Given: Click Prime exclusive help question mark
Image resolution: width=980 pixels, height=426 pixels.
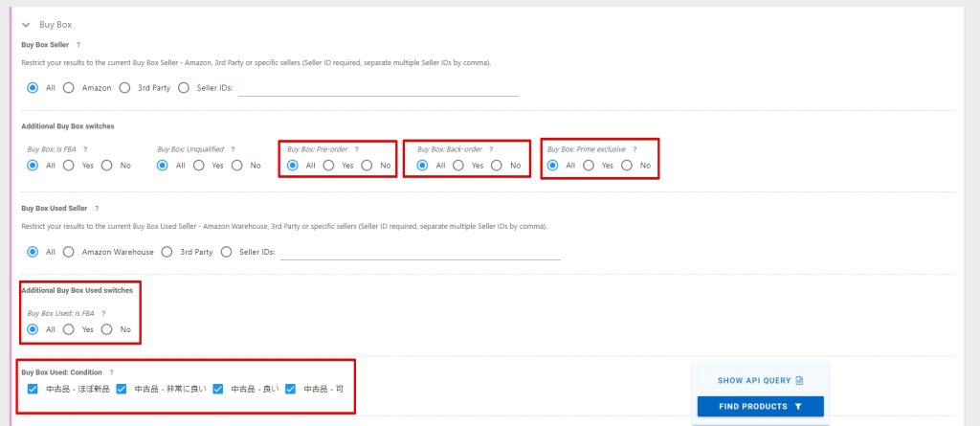Looking at the screenshot, I should tap(635, 149).
